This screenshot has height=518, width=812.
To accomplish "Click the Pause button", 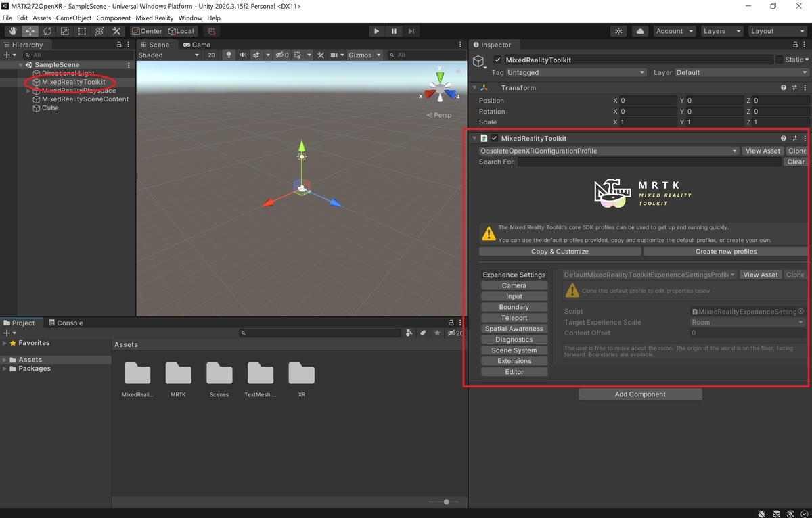I will point(394,31).
